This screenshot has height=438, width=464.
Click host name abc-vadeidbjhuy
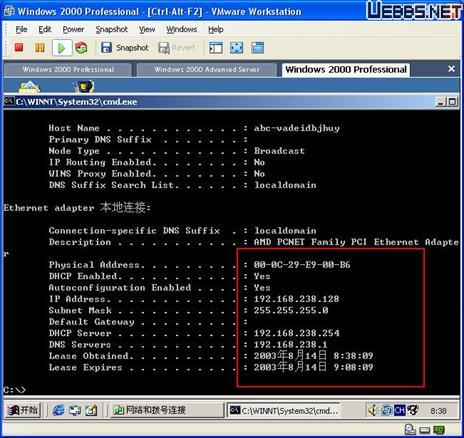297,128
